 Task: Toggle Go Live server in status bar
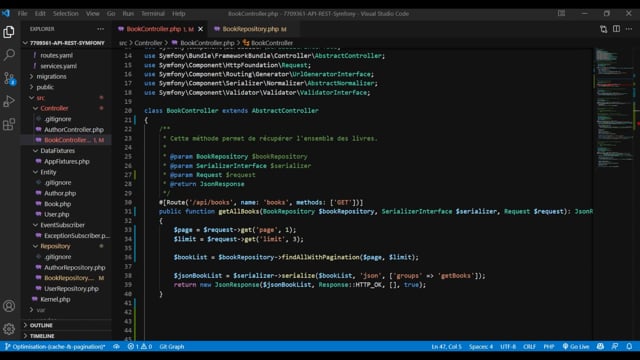[x=576, y=347]
